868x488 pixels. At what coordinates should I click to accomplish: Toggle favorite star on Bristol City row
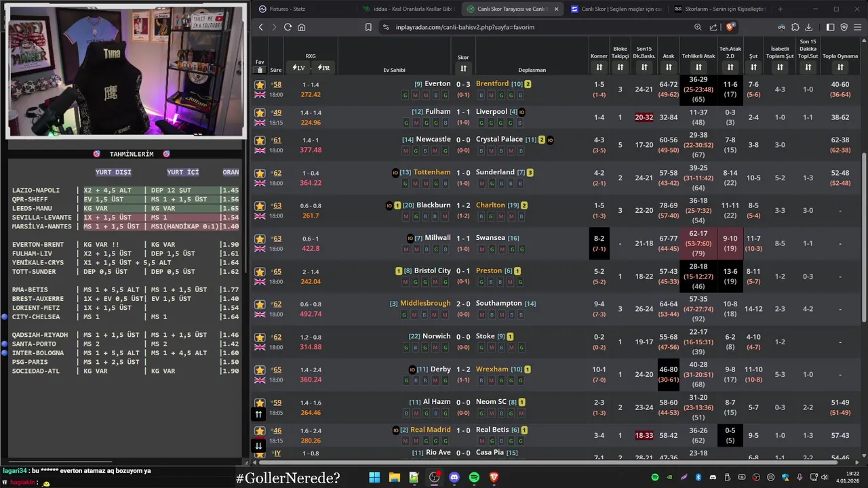pyautogui.click(x=260, y=272)
